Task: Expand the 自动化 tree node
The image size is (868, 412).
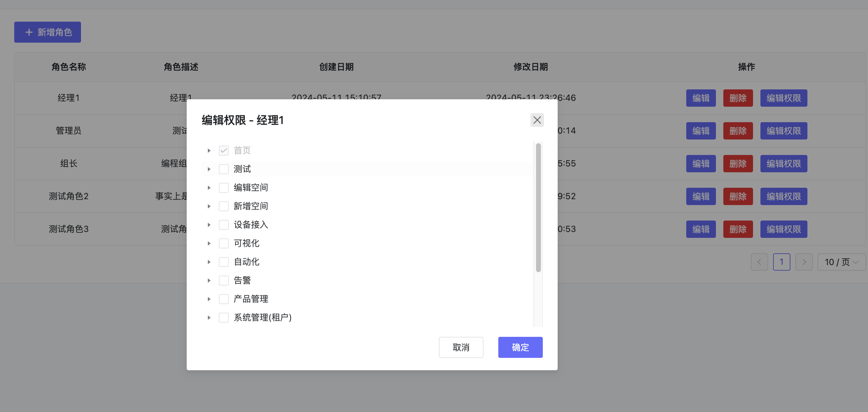Action: 209,262
